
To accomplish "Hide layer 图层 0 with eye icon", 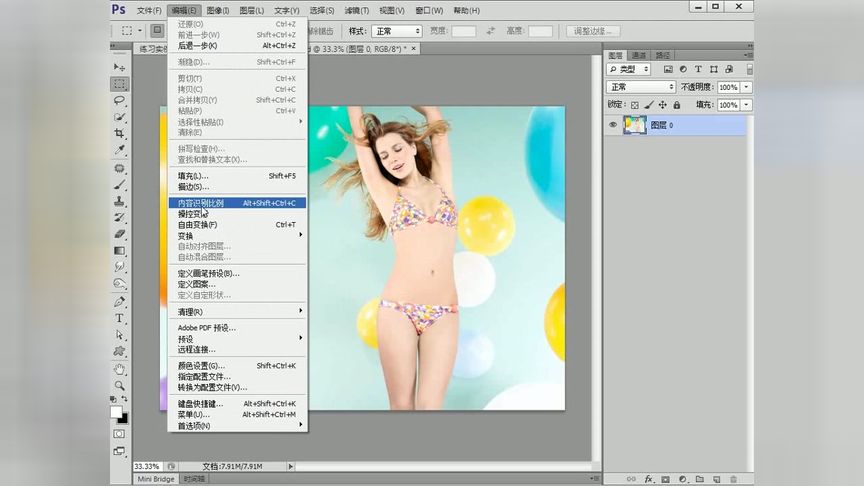I will click(613, 125).
